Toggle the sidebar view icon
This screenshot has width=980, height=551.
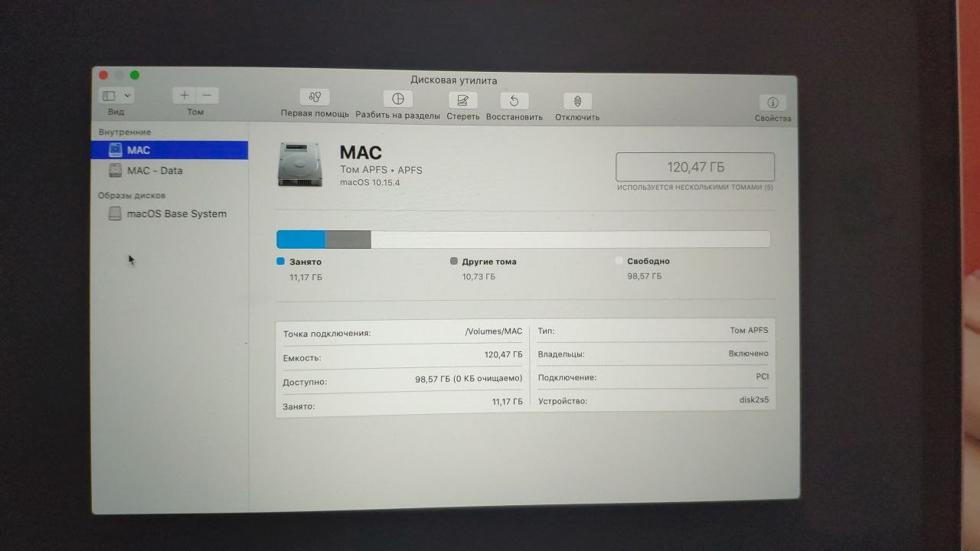[109, 96]
